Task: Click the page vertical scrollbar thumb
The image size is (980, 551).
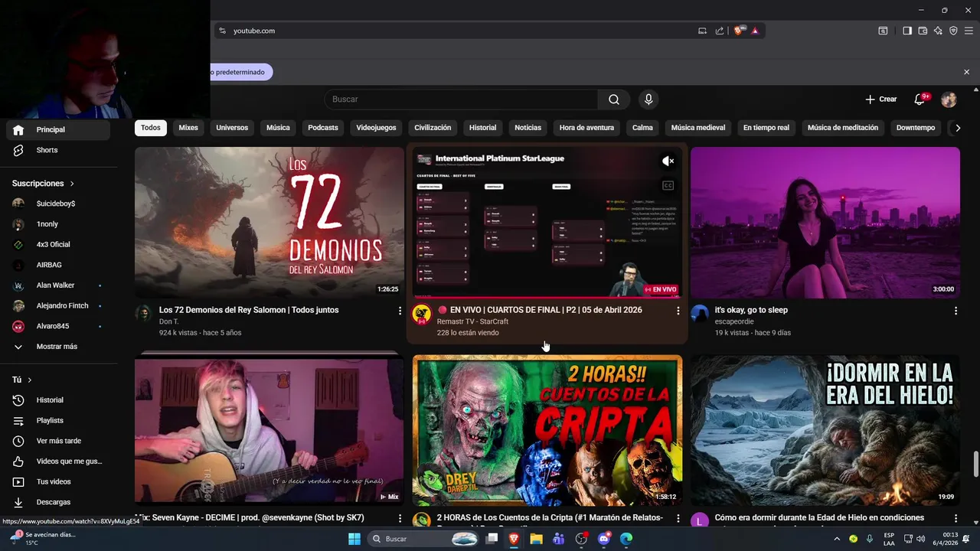Action: coord(975,464)
